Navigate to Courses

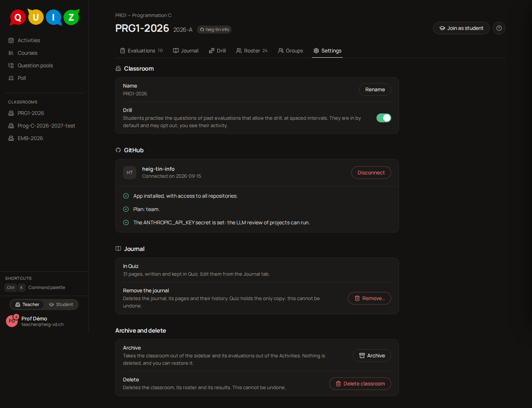(44, 53)
